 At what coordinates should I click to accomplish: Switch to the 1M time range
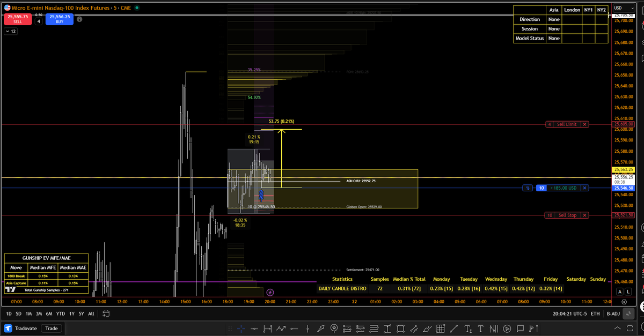point(29,313)
